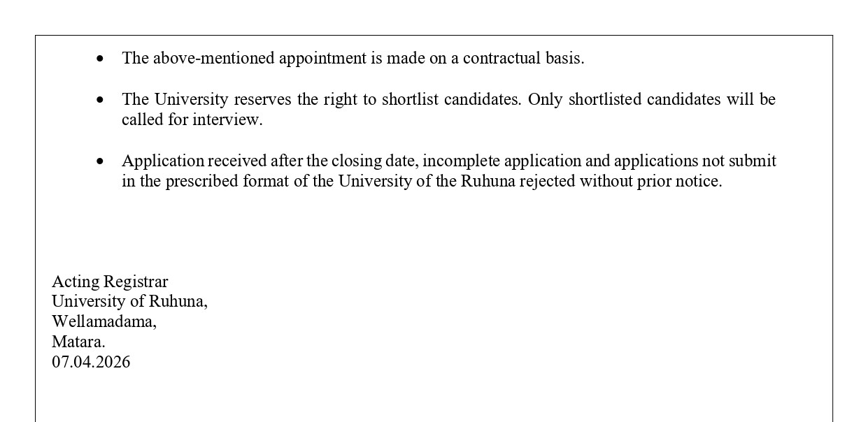The image size is (868, 422).
Task: Click the phrase "called for interview."
Action: [192, 119]
